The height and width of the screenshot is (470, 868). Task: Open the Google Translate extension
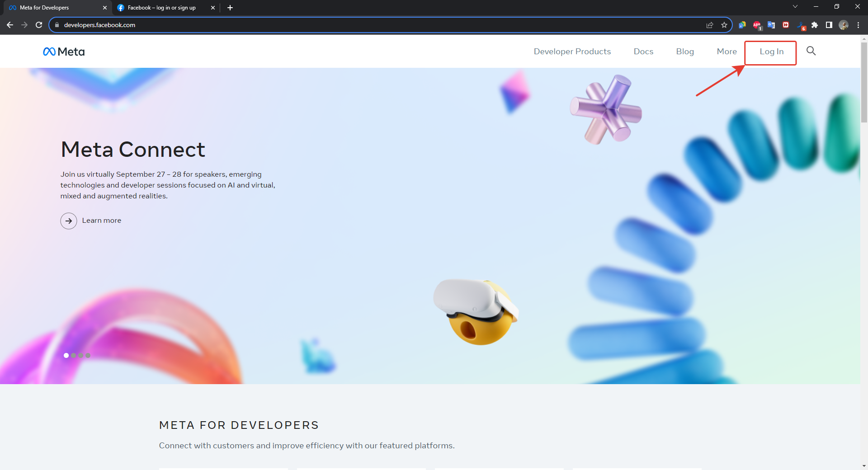click(771, 25)
